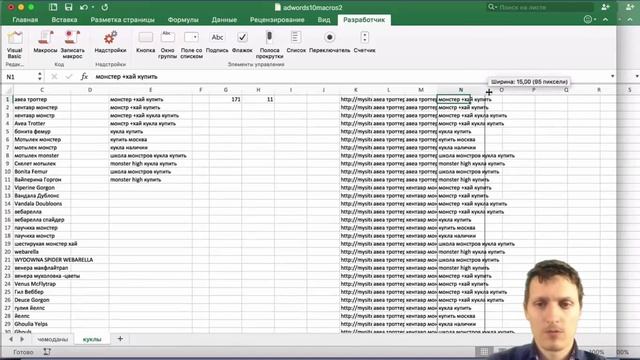This screenshot has width=640, height=360.
Task: Click the fx insert function icon
Action: (84, 76)
